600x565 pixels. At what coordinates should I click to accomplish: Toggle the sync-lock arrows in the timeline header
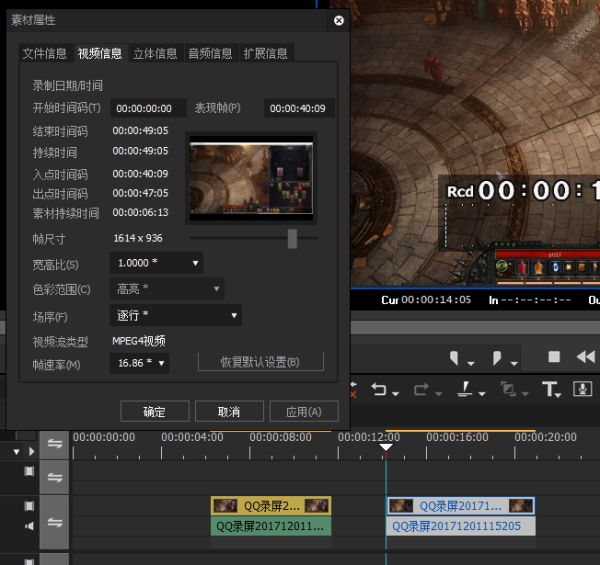click(x=54, y=443)
